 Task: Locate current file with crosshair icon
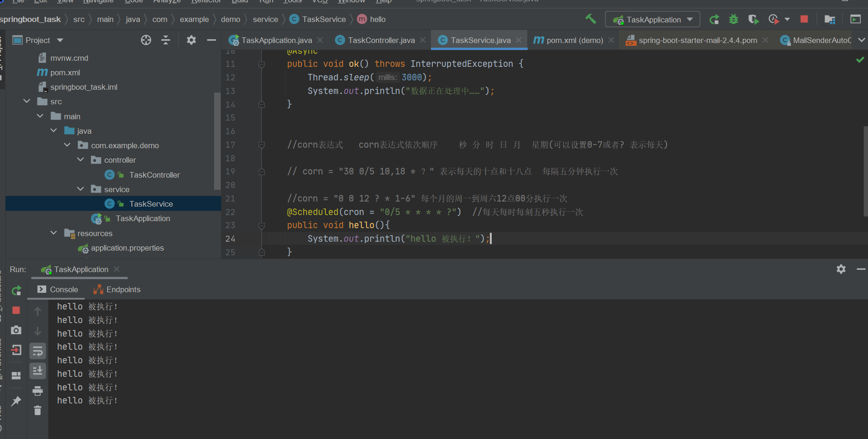tap(146, 40)
